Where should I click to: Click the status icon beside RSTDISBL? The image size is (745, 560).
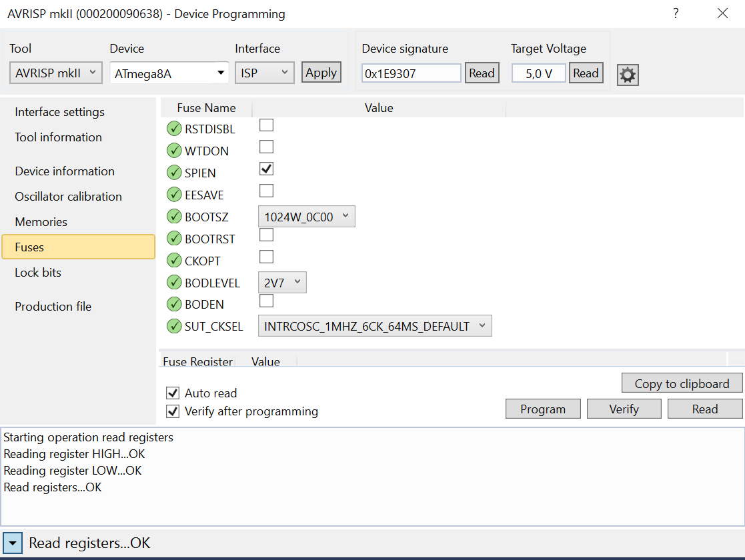[x=174, y=128]
